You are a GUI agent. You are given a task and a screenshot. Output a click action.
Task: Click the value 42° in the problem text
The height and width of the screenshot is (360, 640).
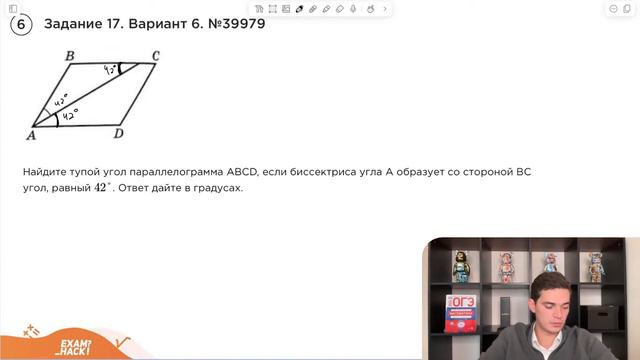(x=102, y=187)
